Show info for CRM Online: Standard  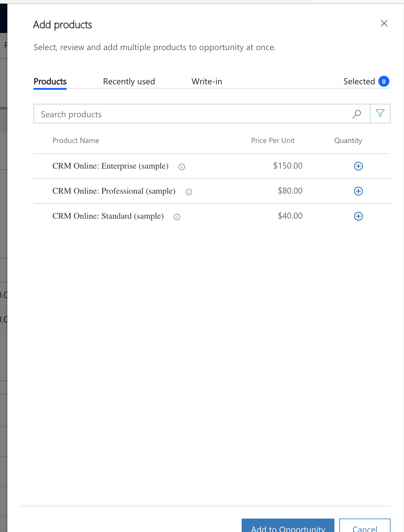coord(177,217)
